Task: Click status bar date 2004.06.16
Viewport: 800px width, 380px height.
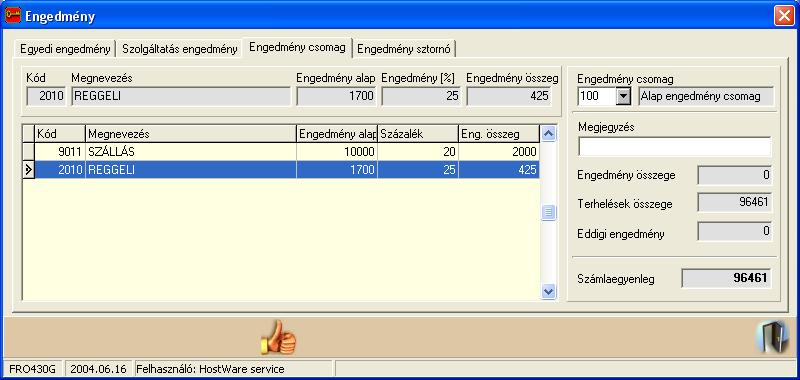Action: 98,369
